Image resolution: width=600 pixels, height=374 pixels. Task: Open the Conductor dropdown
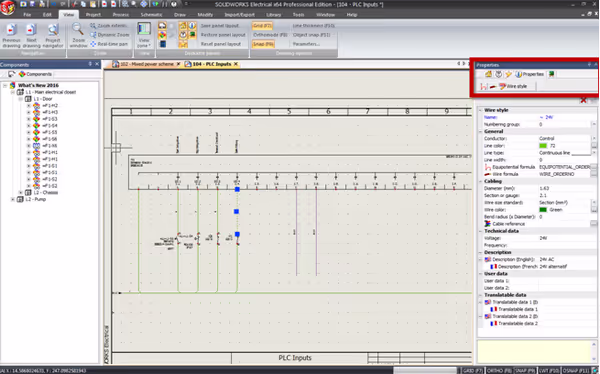coord(594,139)
